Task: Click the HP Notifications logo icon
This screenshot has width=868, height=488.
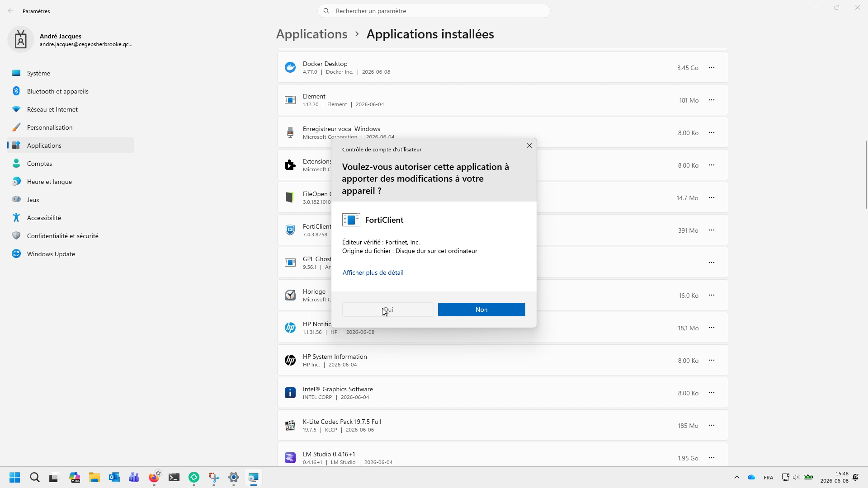Action: [290, 328]
